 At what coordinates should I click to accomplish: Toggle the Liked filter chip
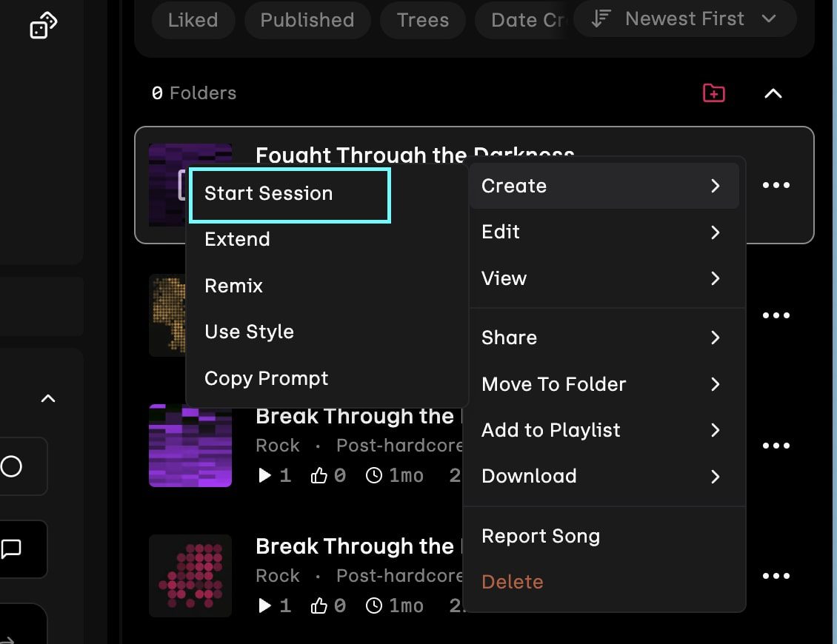point(193,20)
